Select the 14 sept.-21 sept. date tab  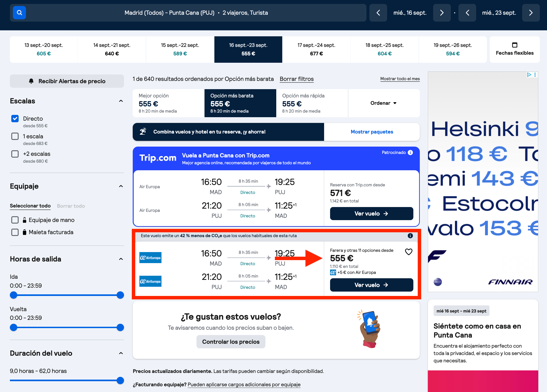(112, 49)
